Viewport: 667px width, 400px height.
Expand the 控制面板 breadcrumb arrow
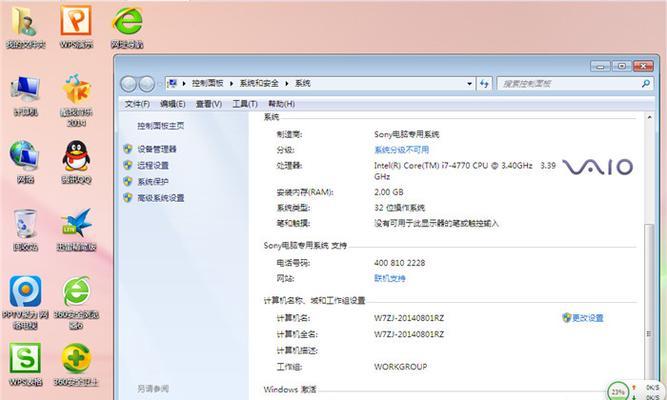(x=228, y=84)
